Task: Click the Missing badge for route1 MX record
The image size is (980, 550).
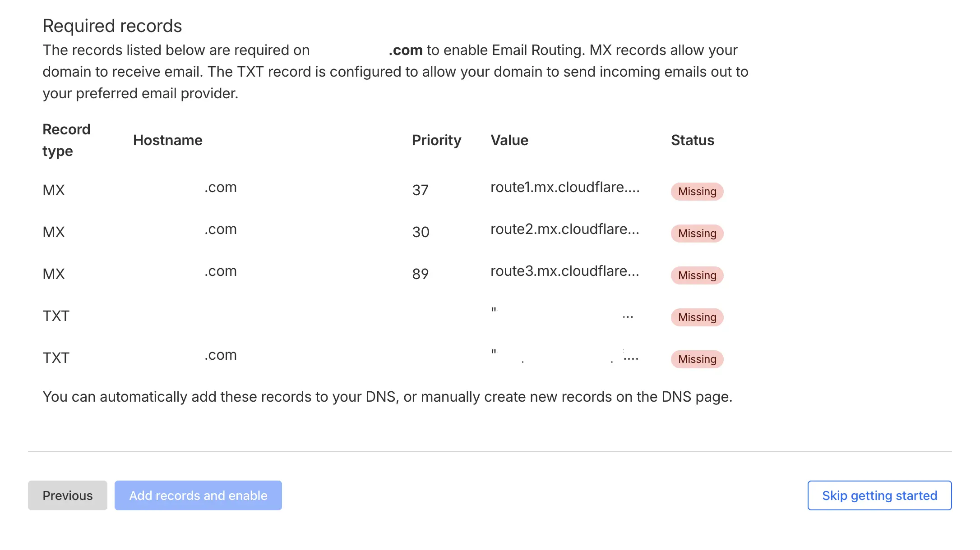Action: (x=697, y=191)
